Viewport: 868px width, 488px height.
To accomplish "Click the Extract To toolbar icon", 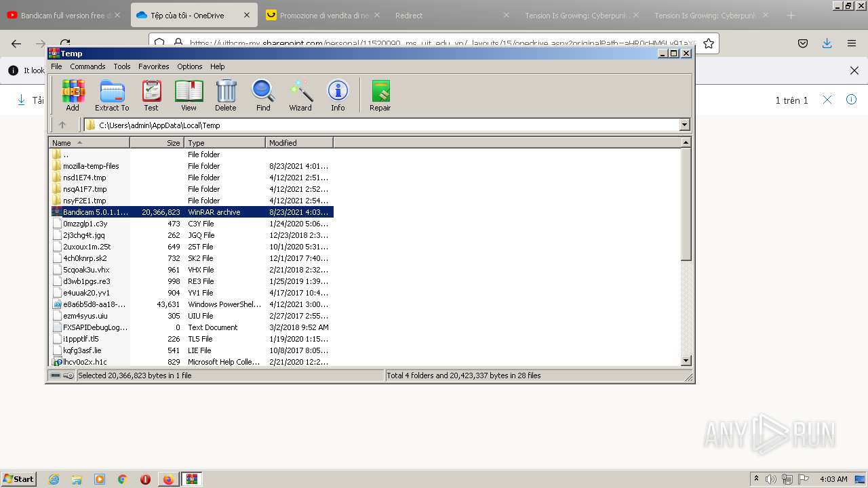I will click(112, 95).
